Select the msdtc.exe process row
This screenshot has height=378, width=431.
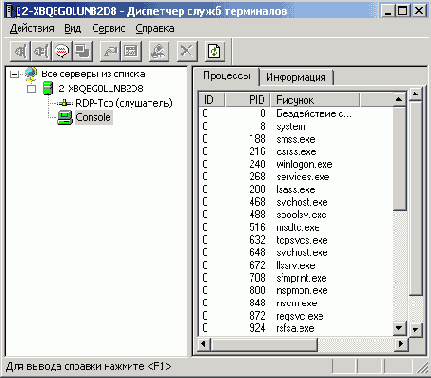tap(296, 227)
